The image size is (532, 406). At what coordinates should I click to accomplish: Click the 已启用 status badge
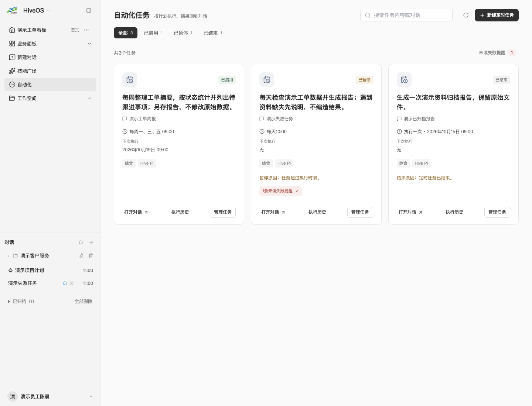tap(227, 80)
